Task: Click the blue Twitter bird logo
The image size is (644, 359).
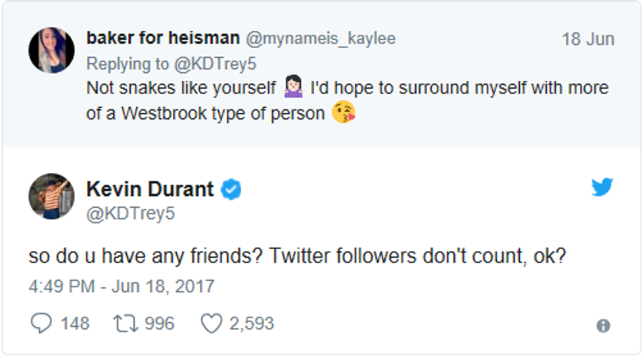Action: (602, 188)
